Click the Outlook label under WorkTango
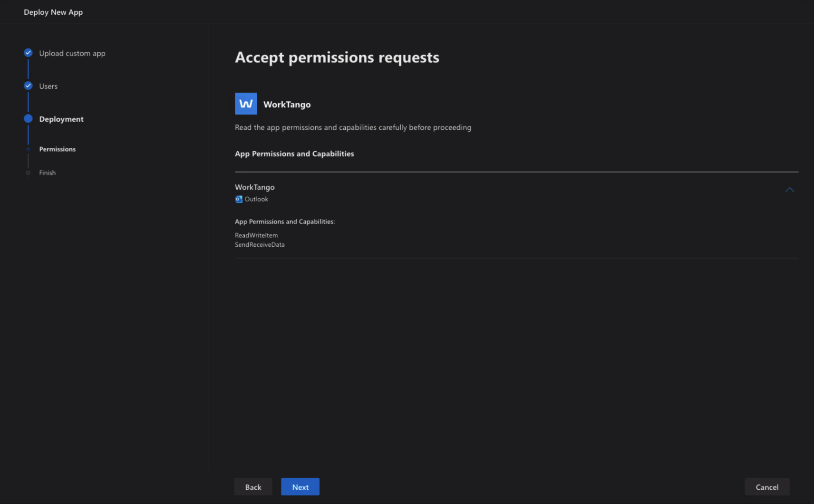Viewport: 814px width, 504px height. point(256,199)
